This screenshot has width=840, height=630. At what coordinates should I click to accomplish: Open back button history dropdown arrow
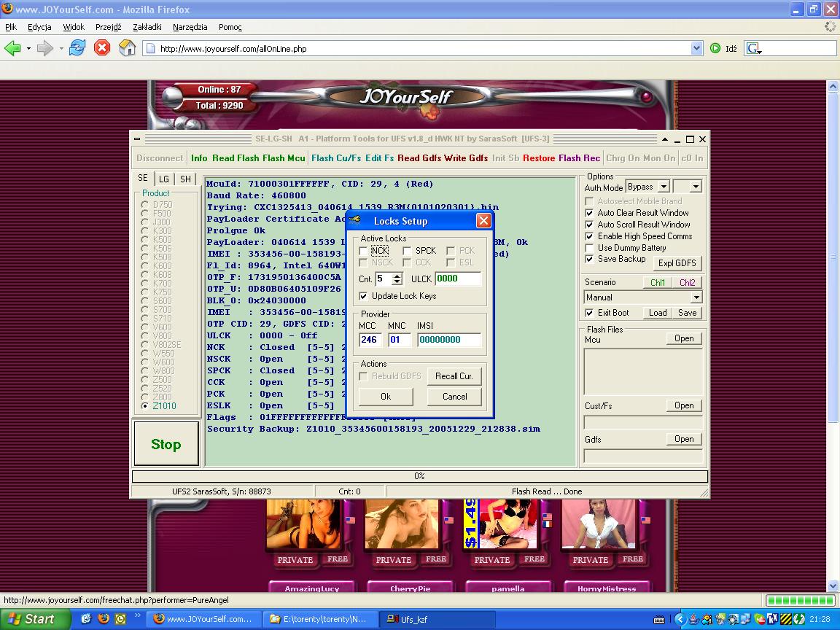28,48
